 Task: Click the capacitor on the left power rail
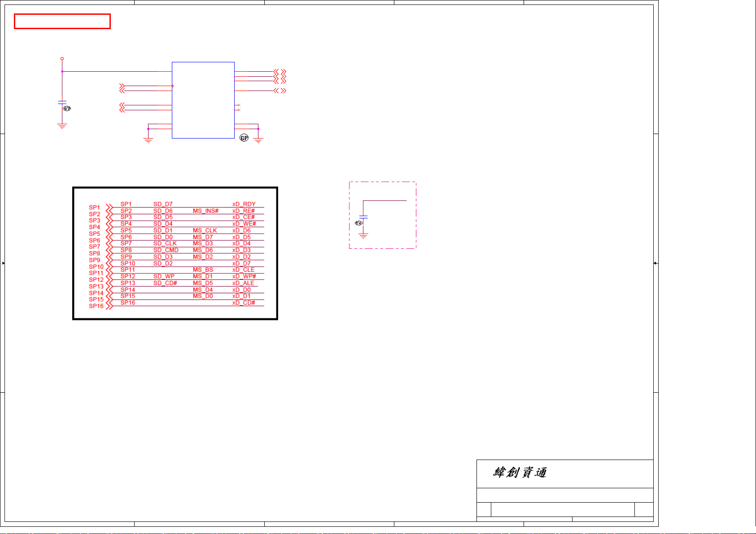[62, 103]
